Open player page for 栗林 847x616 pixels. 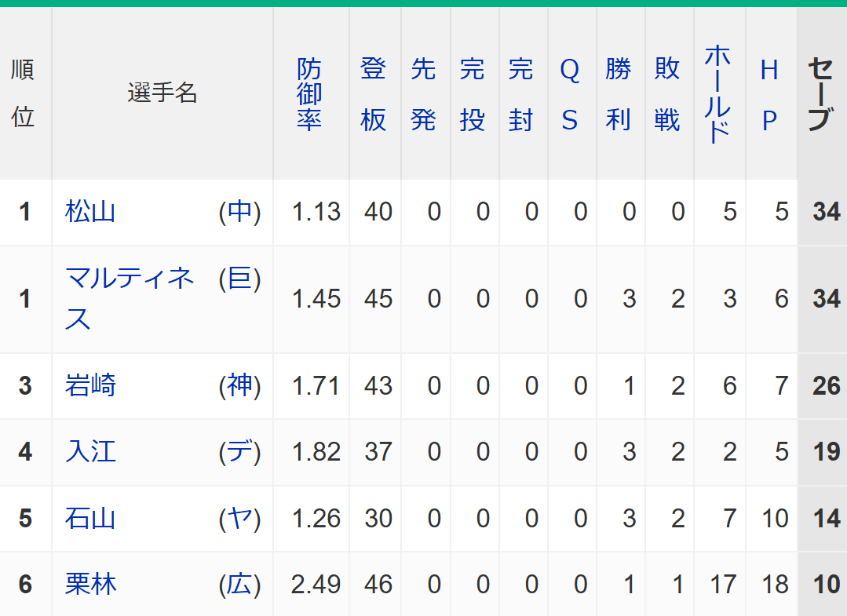(90, 584)
